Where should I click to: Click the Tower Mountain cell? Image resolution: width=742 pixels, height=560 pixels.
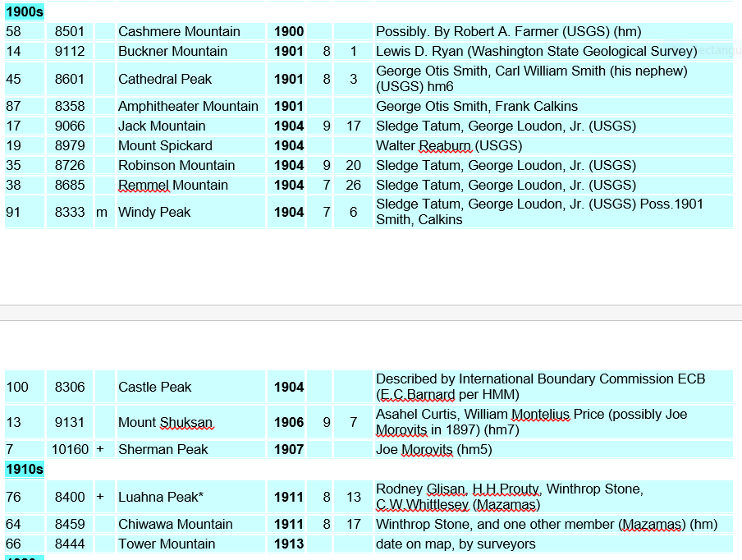191,544
